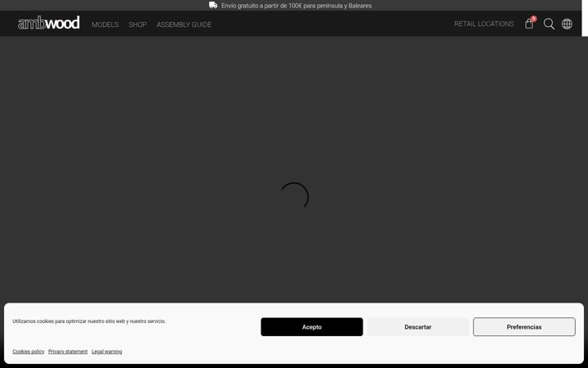
Task: Open the Privacy statement link
Action: coord(68,352)
